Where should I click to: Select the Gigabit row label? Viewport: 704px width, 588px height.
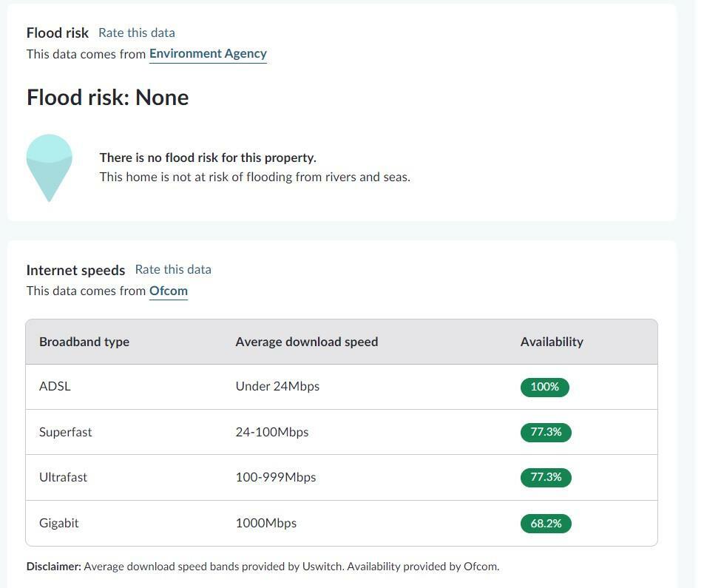click(59, 523)
